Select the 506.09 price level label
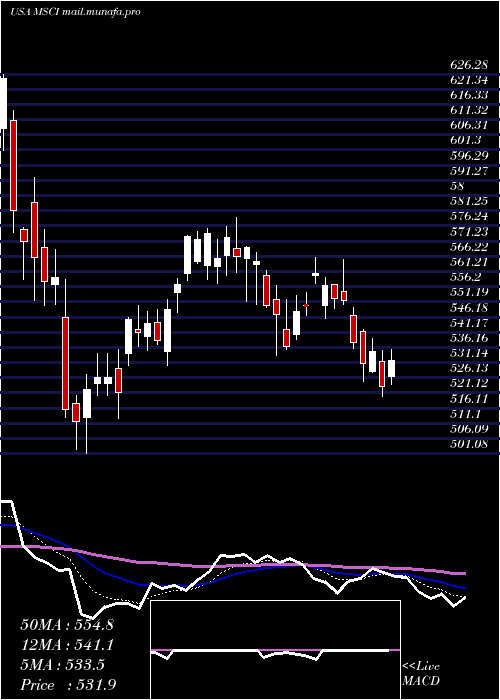Screen dimensions: 500x700 (x=469, y=429)
